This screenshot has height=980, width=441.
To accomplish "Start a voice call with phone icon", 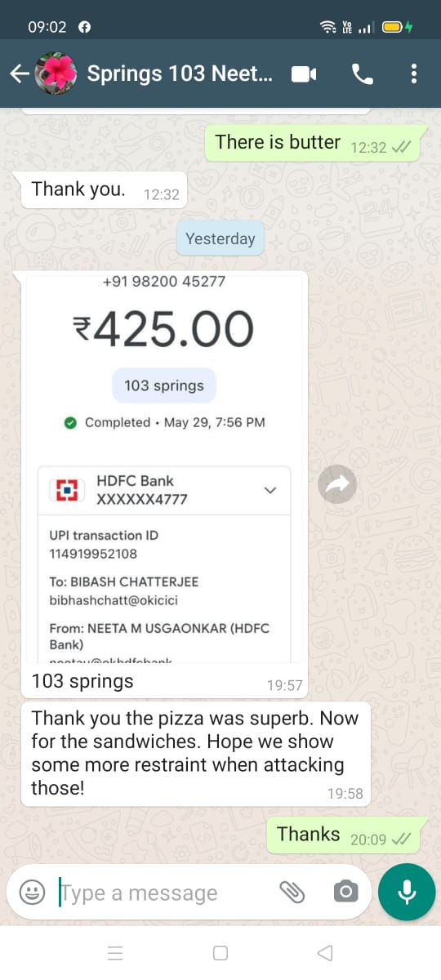I will point(362,74).
